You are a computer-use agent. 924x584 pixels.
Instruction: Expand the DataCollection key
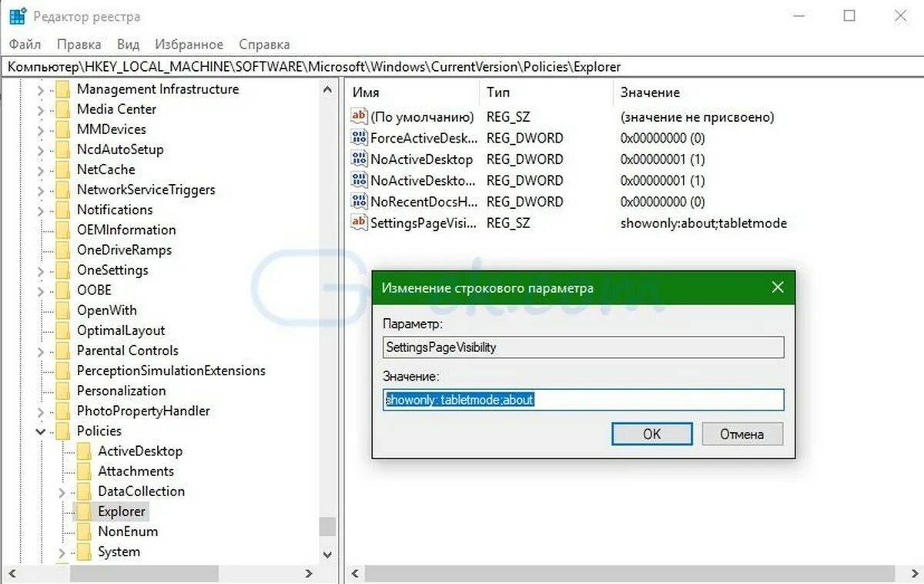point(62,492)
